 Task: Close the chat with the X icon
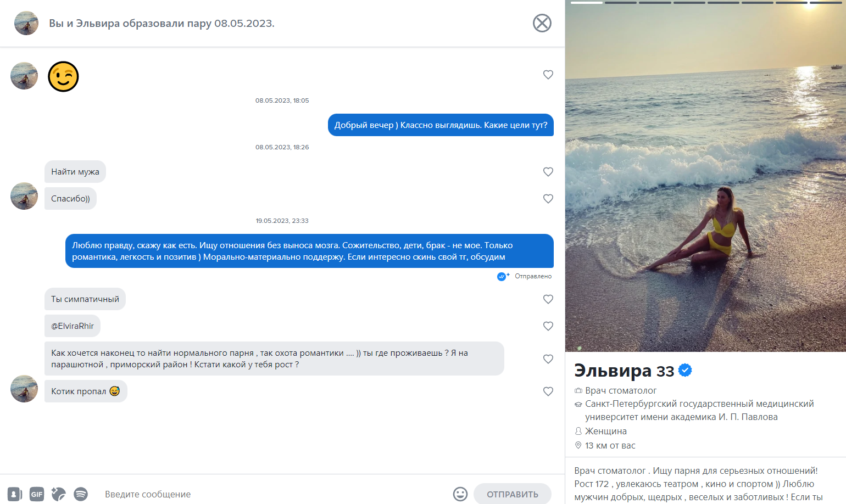tap(542, 23)
